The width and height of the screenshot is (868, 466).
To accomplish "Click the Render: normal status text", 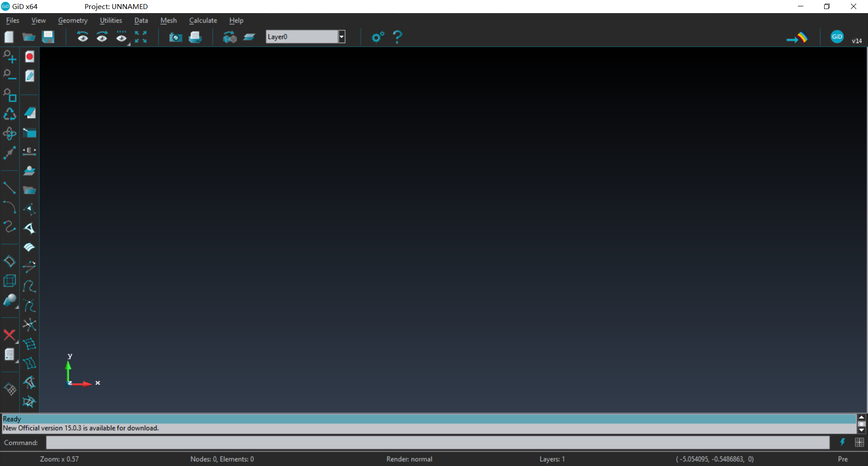I will (409, 459).
